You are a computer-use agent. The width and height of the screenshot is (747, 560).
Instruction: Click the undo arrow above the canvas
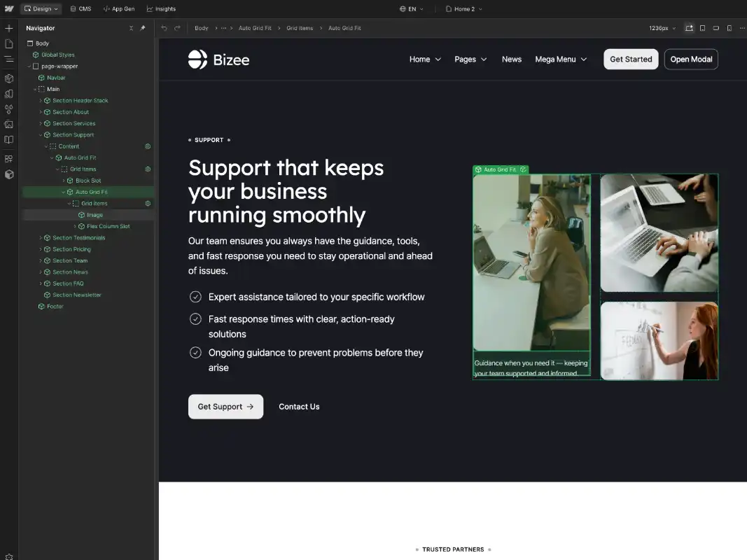click(164, 28)
